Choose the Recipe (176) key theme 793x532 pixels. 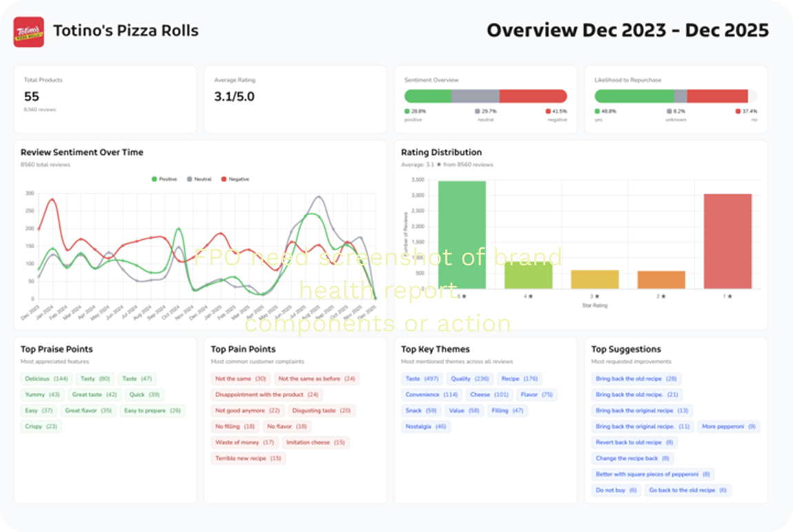[520, 379]
